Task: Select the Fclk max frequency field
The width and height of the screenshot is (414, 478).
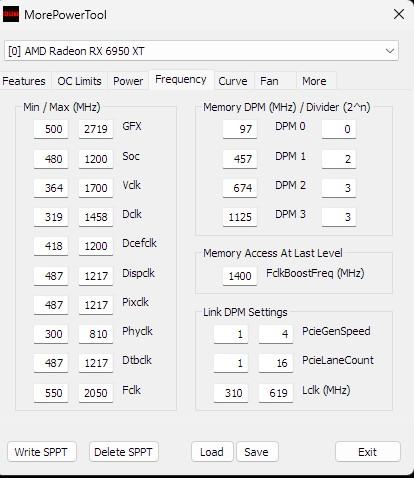Action: click(96, 393)
